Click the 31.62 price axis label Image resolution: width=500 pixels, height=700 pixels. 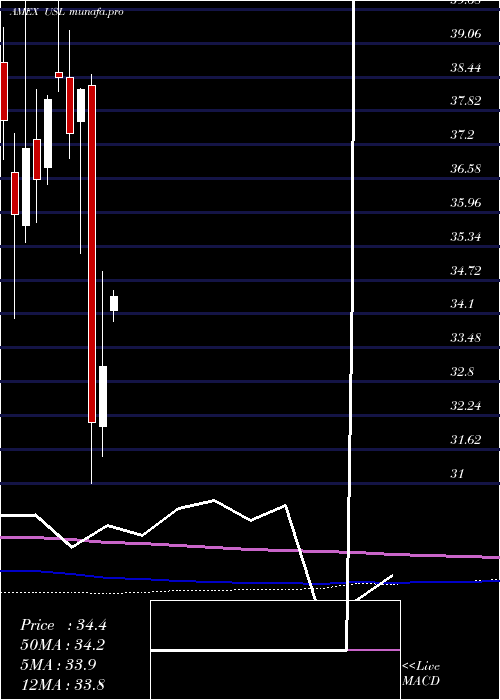466,439
